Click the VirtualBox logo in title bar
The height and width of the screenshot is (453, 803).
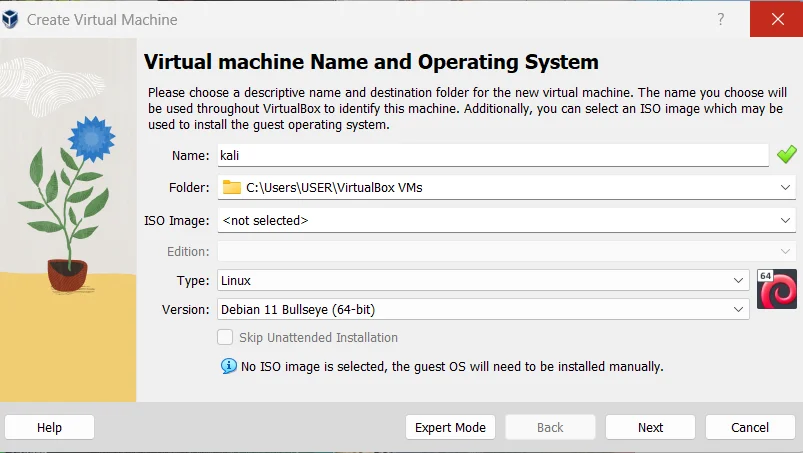coord(10,19)
